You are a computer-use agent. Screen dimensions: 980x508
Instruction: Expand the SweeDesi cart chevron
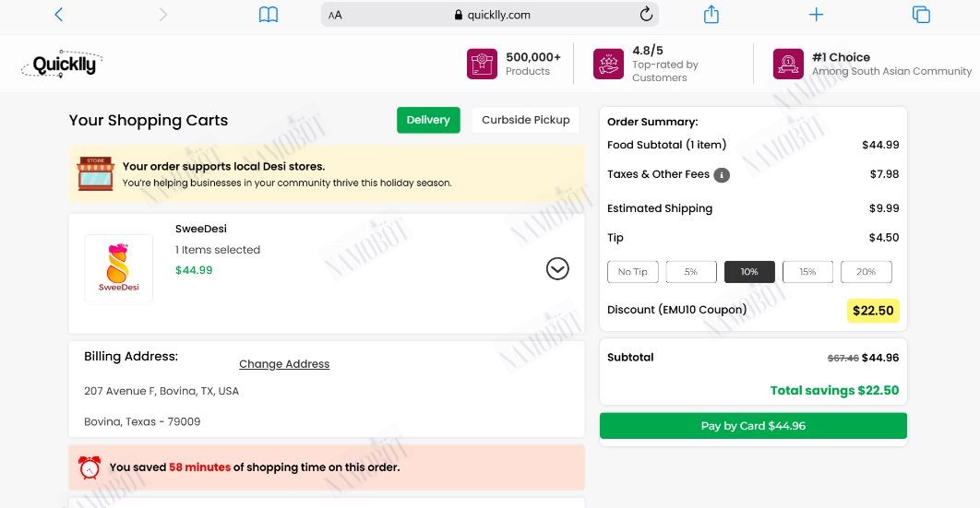click(x=557, y=269)
